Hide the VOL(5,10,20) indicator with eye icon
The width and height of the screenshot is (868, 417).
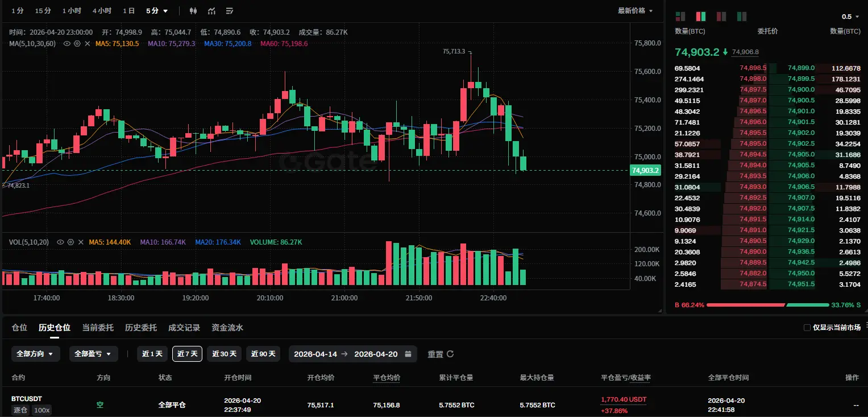click(61, 242)
